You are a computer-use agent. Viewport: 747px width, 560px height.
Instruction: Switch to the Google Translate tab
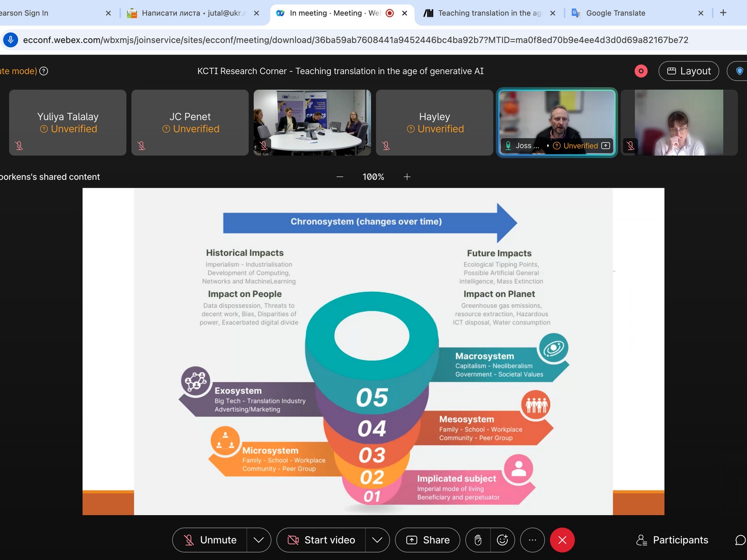[x=615, y=13]
